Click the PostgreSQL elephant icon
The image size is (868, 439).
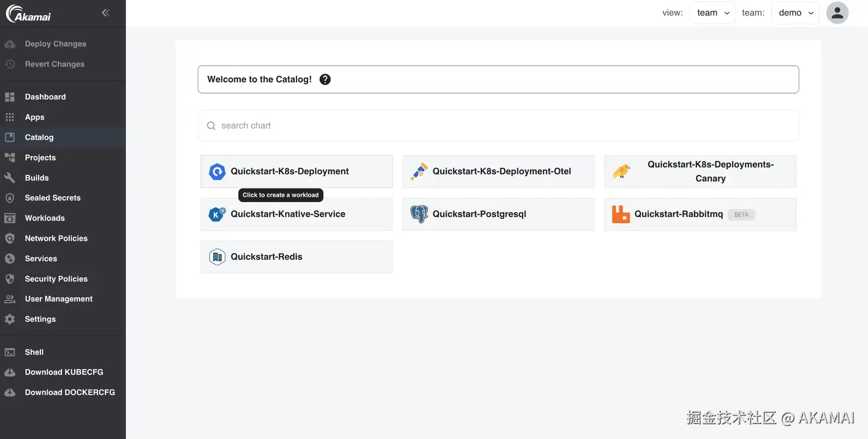point(419,215)
